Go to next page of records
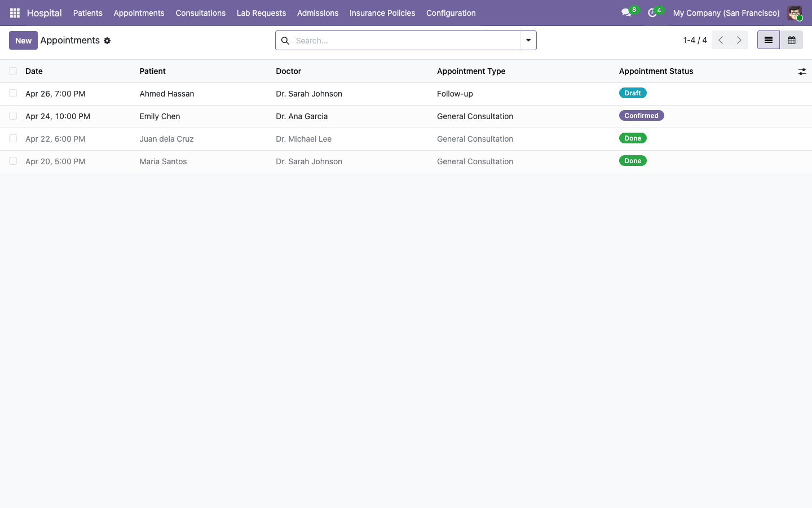The height and width of the screenshot is (508, 812). pos(739,40)
